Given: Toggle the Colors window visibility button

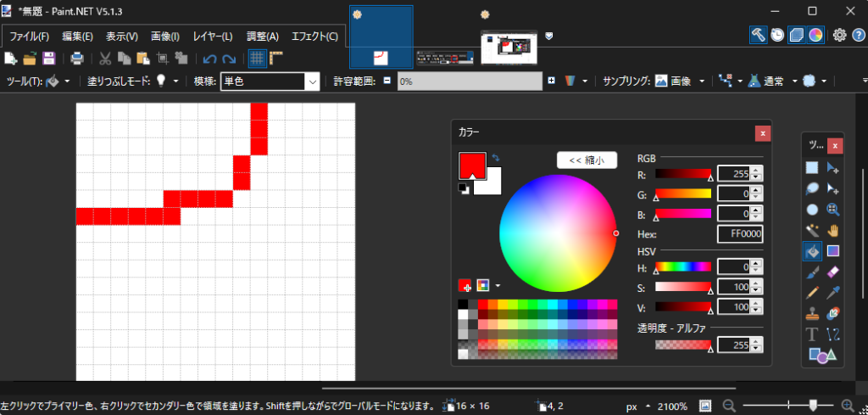Looking at the screenshot, I should (x=815, y=35).
